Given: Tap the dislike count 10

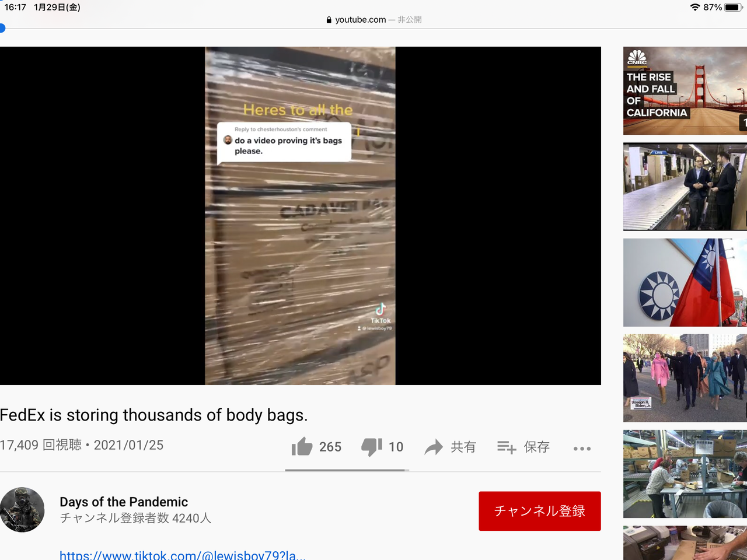Looking at the screenshot, I should click(396, 447).
